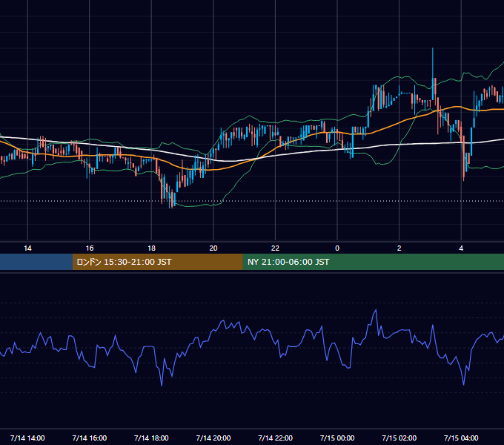Click the white dotted horizontal price line
Image resolution: width=504 pixels, height=445 pixels.
pyautogui.click(x=252, y=201)
